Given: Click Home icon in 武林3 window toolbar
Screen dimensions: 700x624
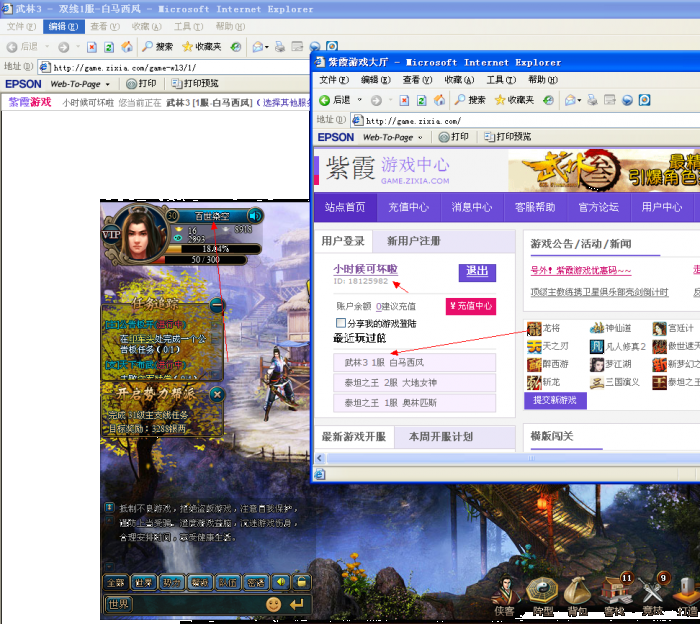Looking at the screenshot, I should coord(127,47).
